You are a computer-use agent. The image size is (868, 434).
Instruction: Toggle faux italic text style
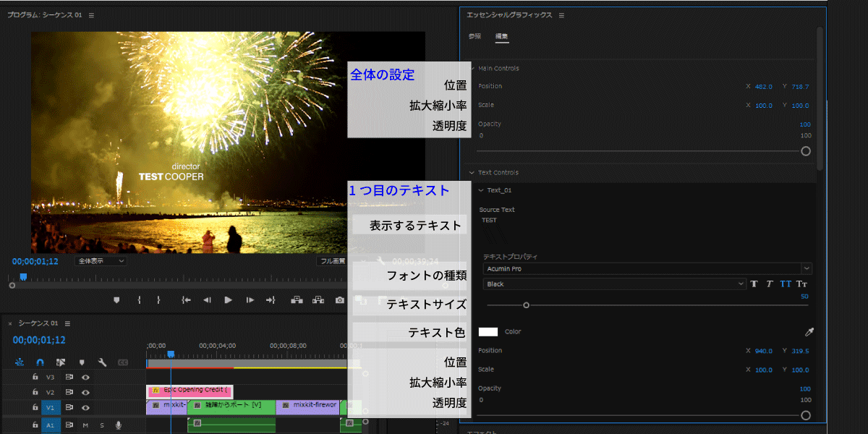770,284
